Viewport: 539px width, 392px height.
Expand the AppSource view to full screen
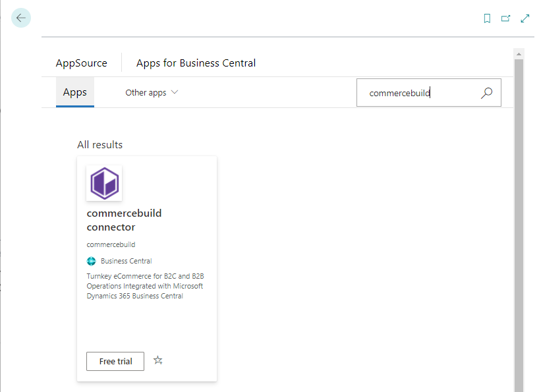coord(525,18)
